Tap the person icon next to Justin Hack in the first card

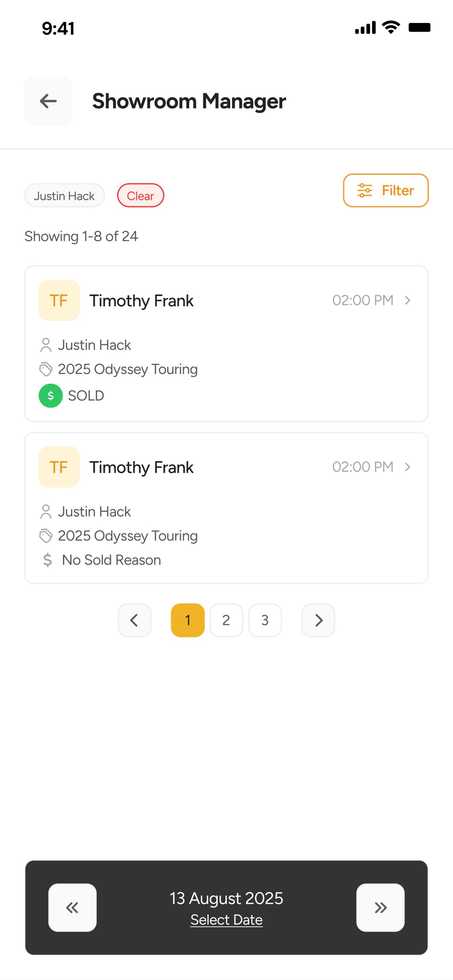tap(46, 345)
